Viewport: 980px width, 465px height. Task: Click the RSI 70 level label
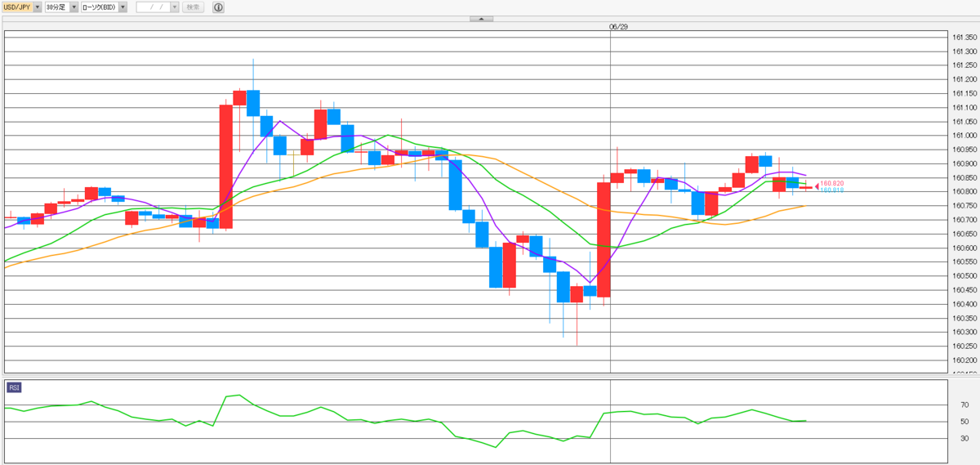click(964, 405)
